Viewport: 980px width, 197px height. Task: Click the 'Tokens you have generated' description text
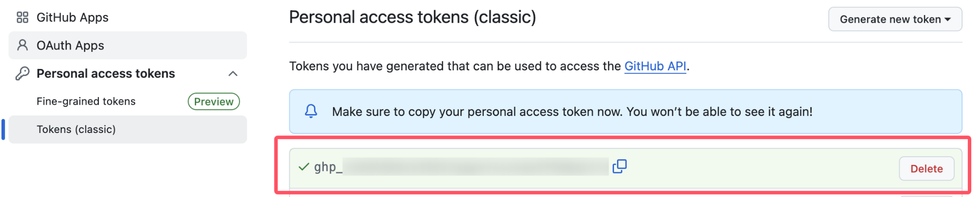point(455,66)
